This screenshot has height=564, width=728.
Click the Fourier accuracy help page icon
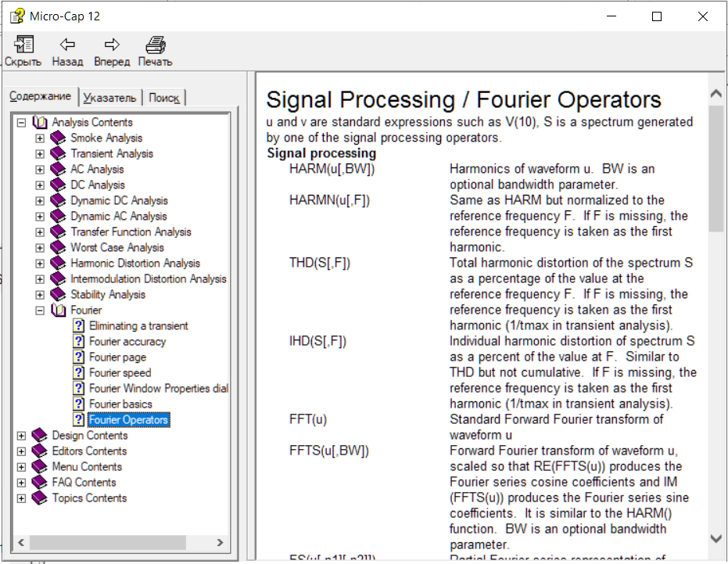tap(79, 342)
